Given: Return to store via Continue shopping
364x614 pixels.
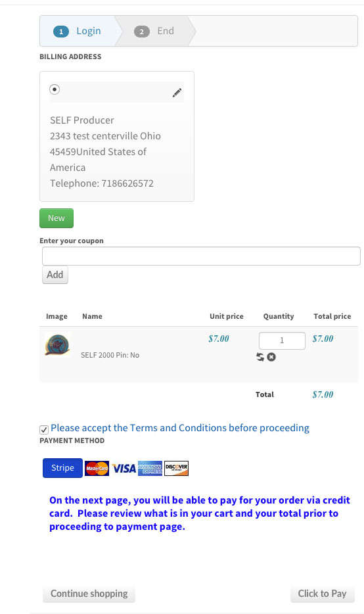Looking at the screenshot, I should click(89, 594).
